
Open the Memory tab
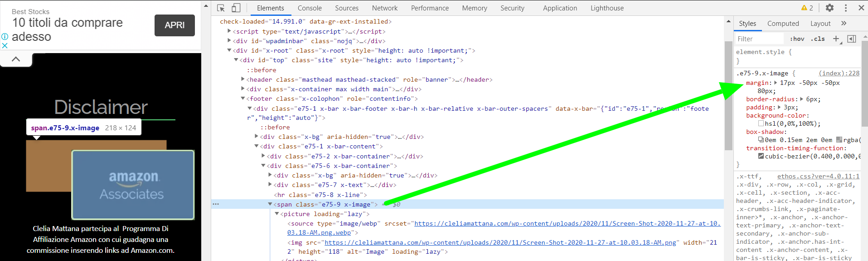coord(475,8)
